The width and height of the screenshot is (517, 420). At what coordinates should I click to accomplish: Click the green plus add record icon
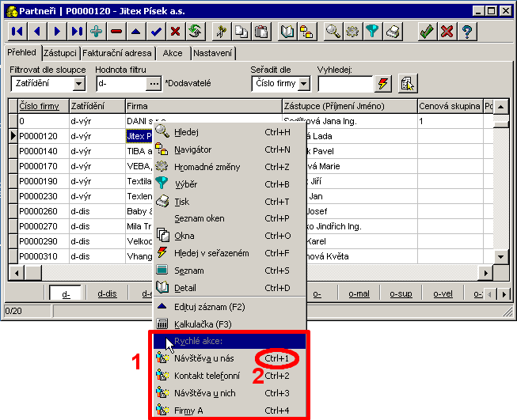pos(97,32)
